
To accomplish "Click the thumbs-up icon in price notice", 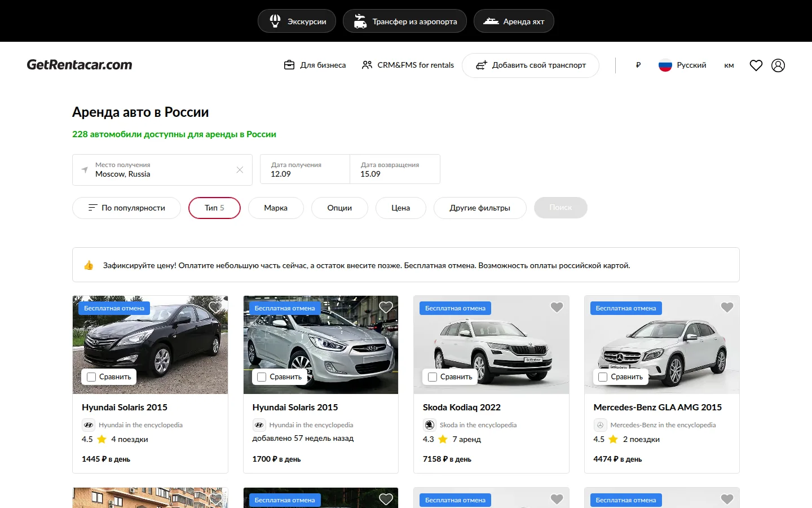I will [89, 265].
